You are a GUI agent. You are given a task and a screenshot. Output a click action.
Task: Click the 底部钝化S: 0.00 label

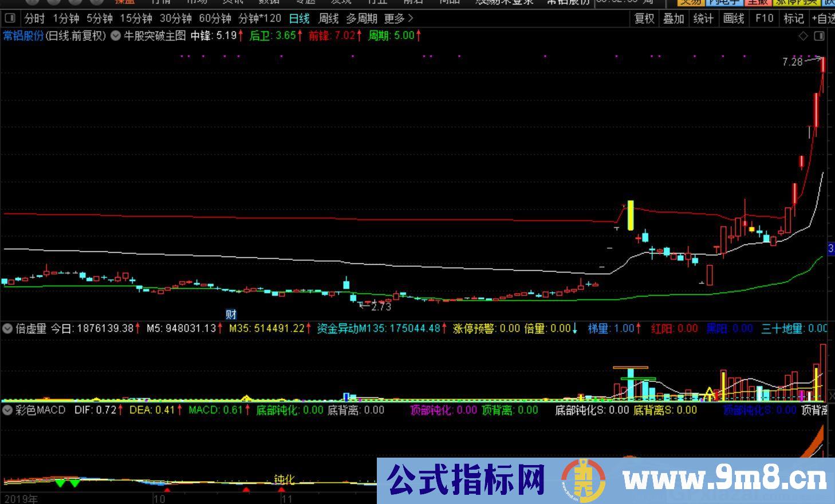pyautogui.click(x=592, y=410)
